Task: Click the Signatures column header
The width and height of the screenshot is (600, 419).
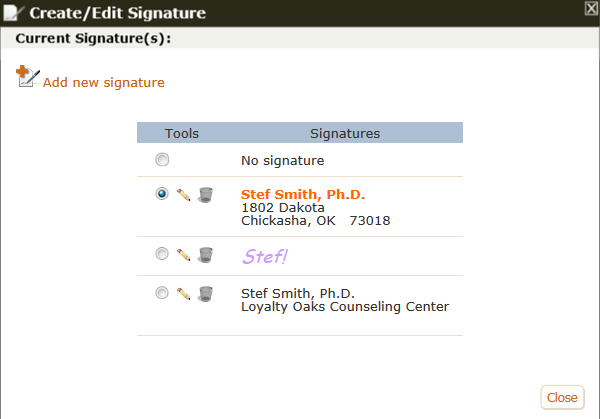Action: click(345, 134)
